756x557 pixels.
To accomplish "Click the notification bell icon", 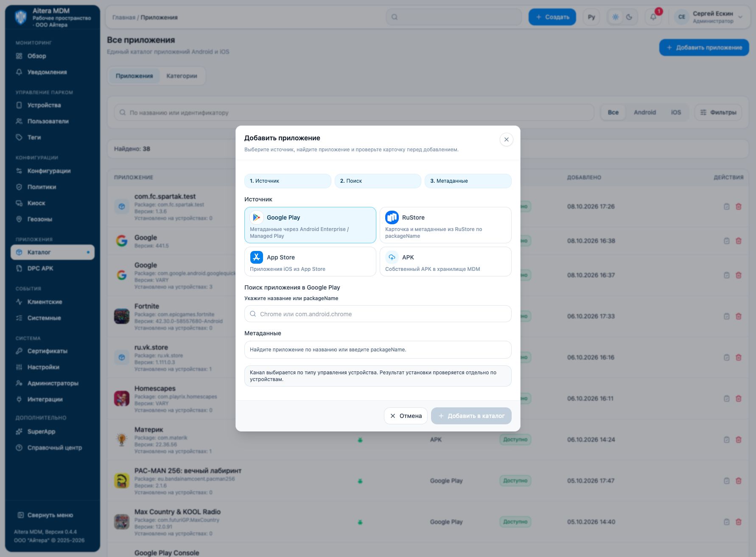I will 653,17.
